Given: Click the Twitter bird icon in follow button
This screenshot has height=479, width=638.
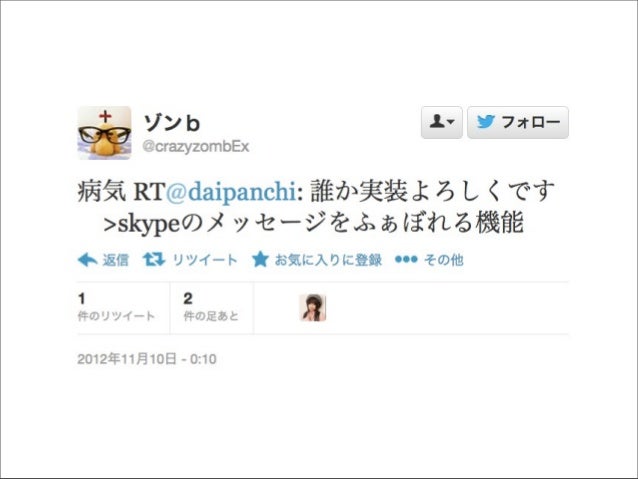Looking at the screenshot, I should [x=485, y=122].
